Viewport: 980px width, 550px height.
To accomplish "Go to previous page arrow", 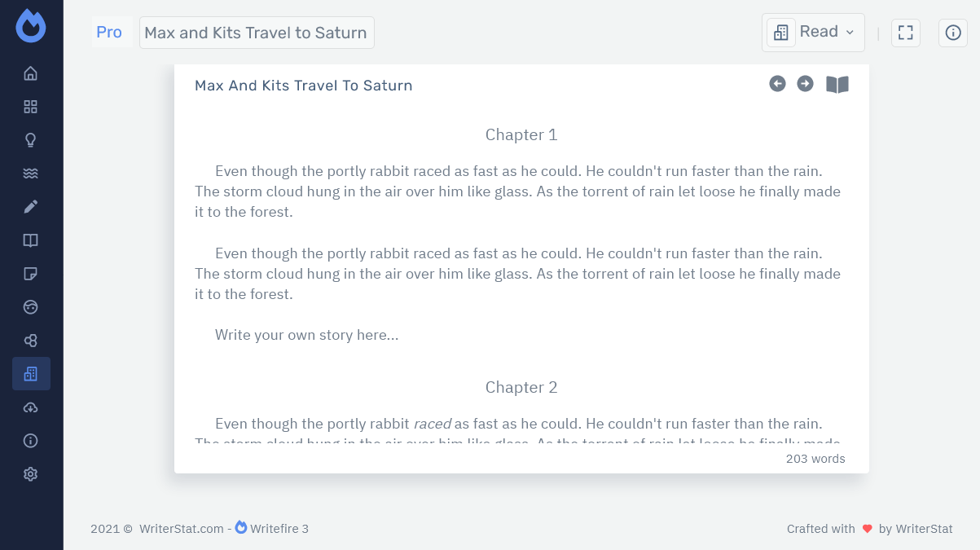I will [x=777, y=84].
